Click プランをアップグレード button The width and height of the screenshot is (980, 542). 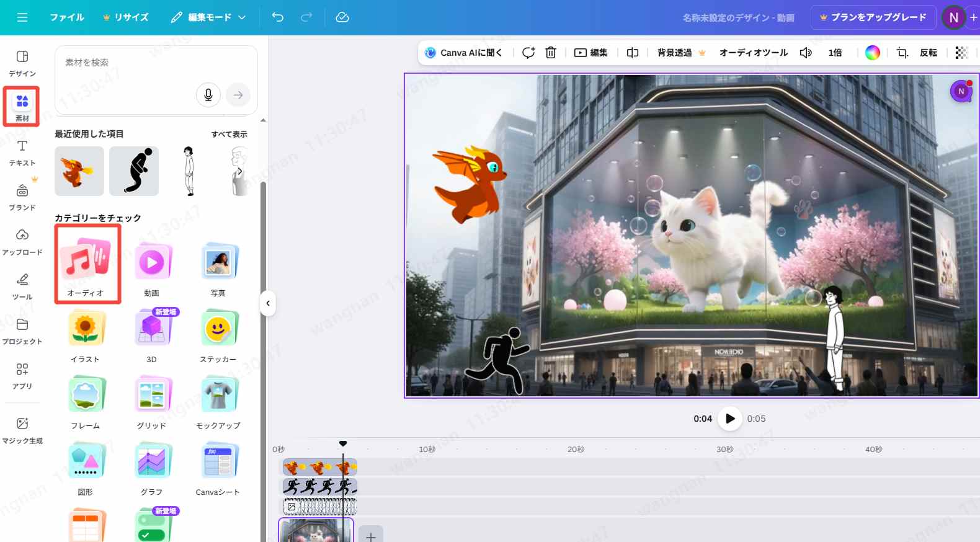872,17
